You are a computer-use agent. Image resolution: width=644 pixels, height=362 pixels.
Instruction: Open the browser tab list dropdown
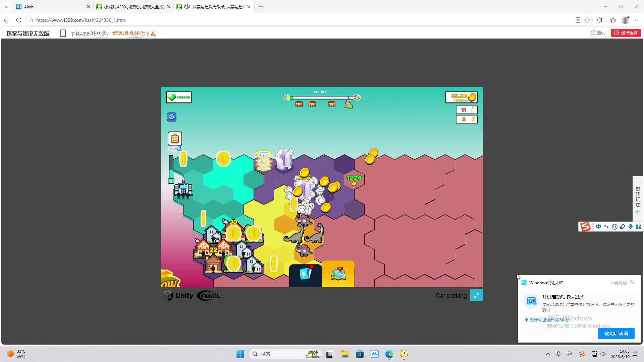[x=6, y=7]
